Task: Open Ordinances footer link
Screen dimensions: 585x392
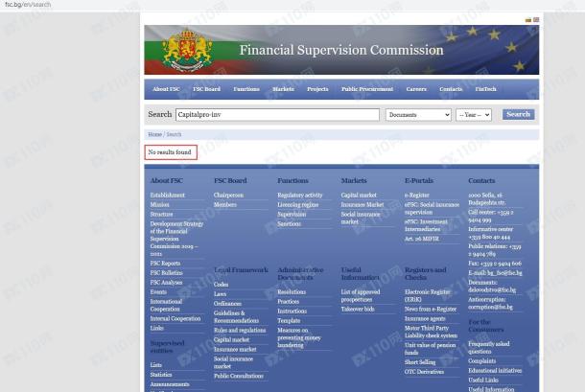Action: tap(227, 304)
